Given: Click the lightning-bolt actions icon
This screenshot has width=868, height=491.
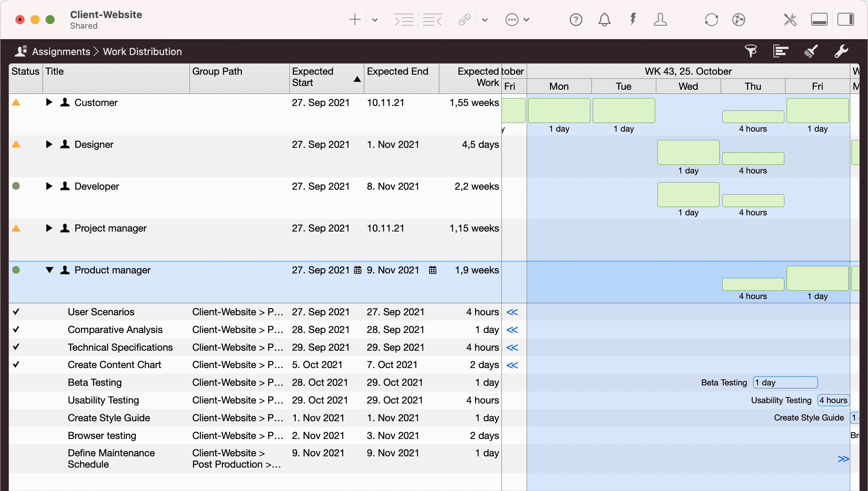Looking at the screenshot, I should point(633,20).
